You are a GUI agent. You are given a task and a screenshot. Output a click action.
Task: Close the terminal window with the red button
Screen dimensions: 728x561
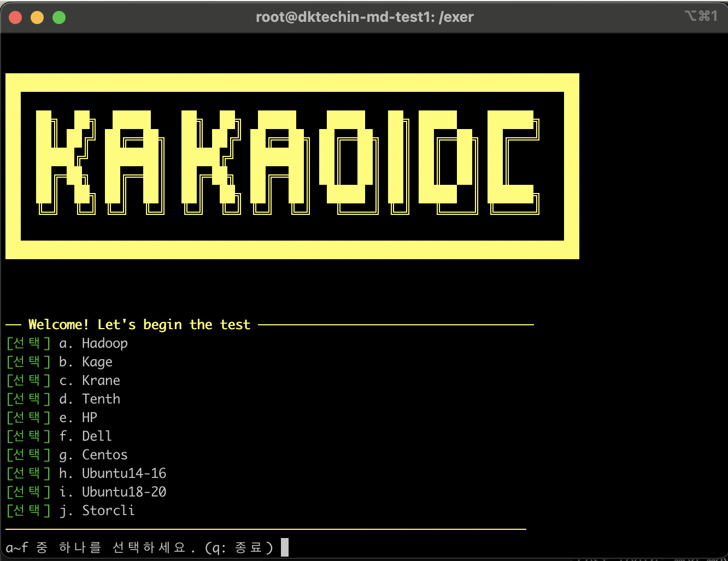[15, 17]
